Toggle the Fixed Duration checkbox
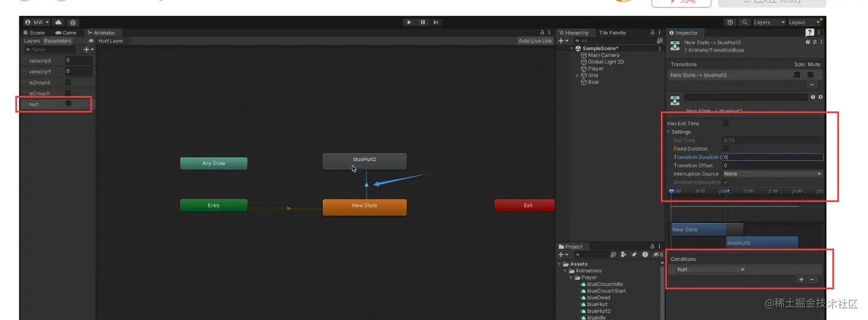 click(726, 149)
